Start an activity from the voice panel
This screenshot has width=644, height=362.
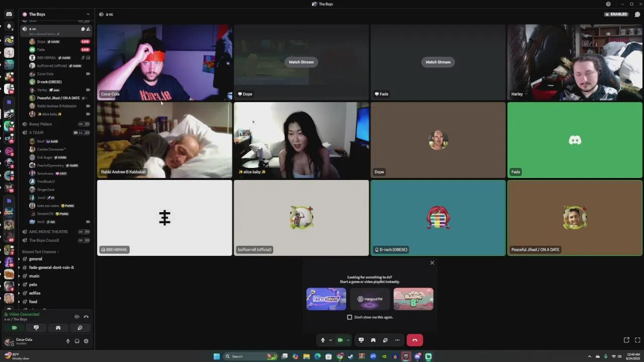click(58, 328)
